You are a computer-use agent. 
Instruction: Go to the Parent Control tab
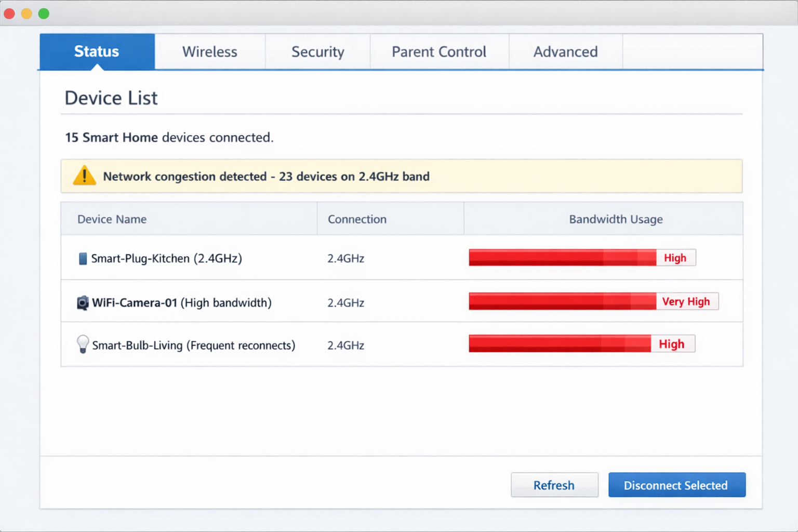[x=438, y=52]
